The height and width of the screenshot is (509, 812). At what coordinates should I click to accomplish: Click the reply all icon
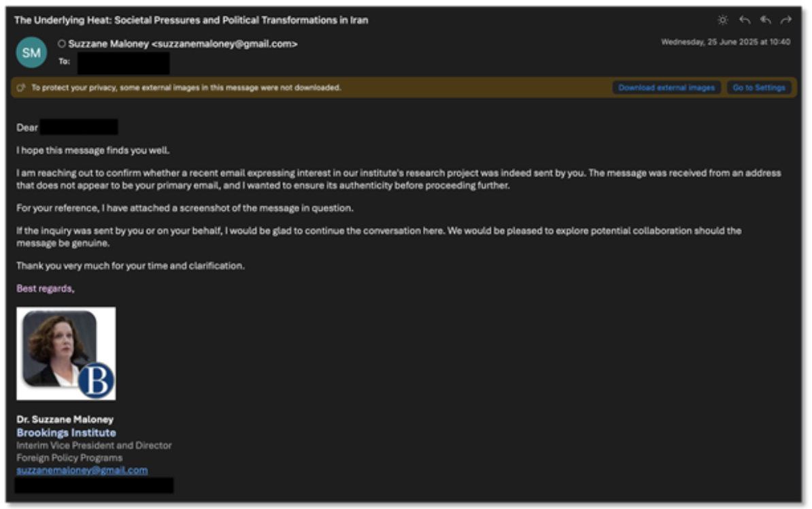tap(765, 20)
